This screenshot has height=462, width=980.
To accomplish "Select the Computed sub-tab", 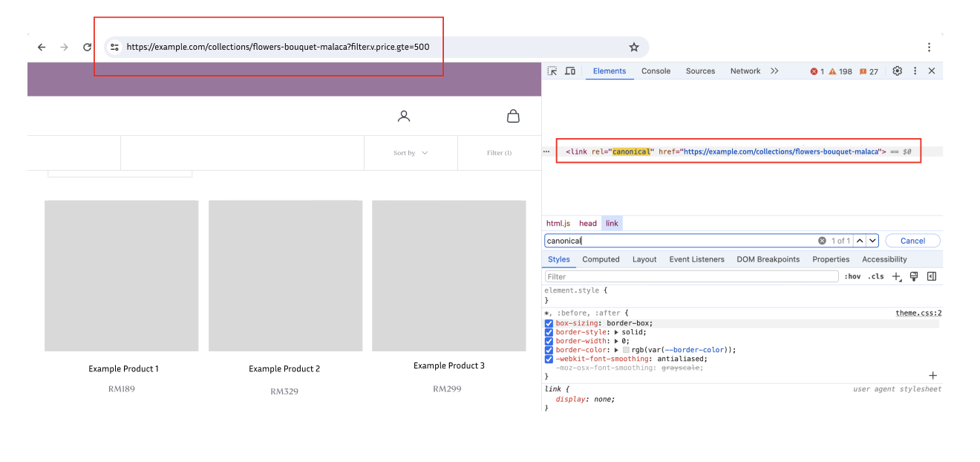I will pos(601,259).
